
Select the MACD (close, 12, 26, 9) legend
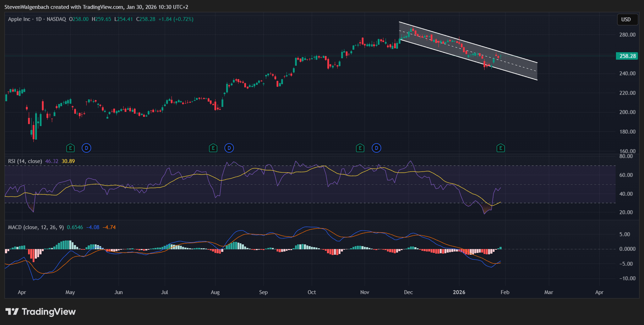pyautogui.click(x=36, y=227)
